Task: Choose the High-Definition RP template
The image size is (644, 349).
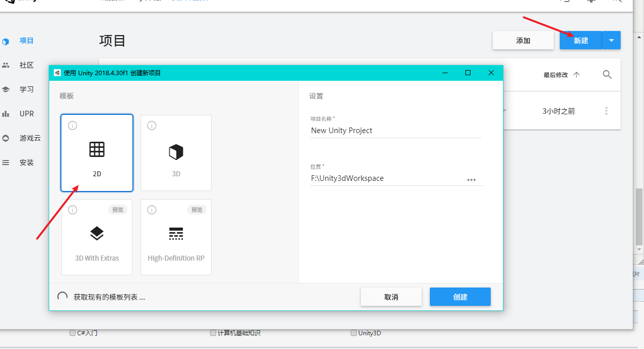Action: click(176, 237)
